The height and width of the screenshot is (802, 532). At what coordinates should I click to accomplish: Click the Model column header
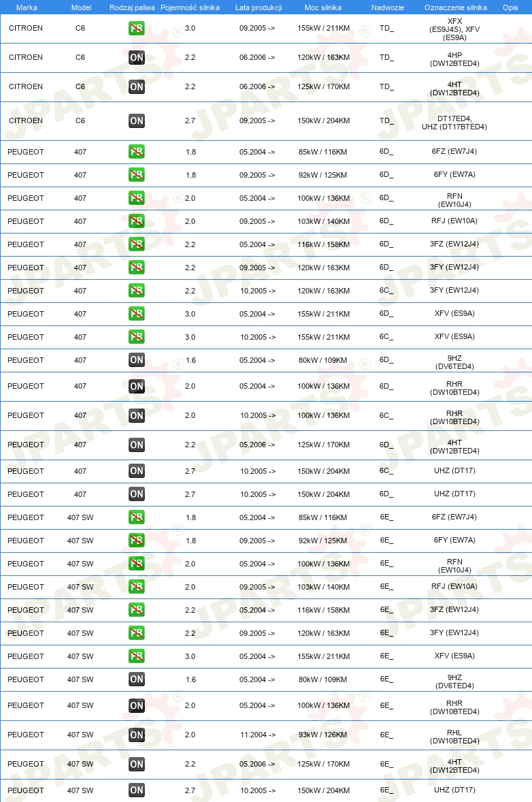coord(81,7)
